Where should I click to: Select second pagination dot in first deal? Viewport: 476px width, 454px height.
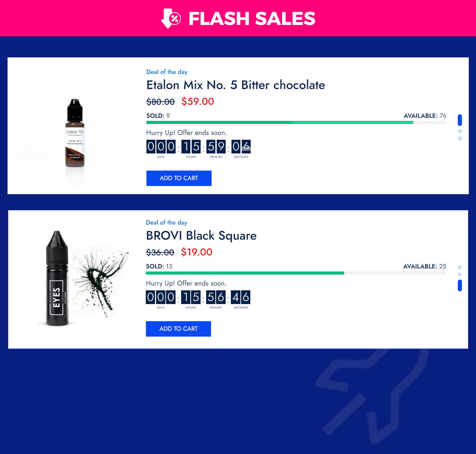point(460,131)
